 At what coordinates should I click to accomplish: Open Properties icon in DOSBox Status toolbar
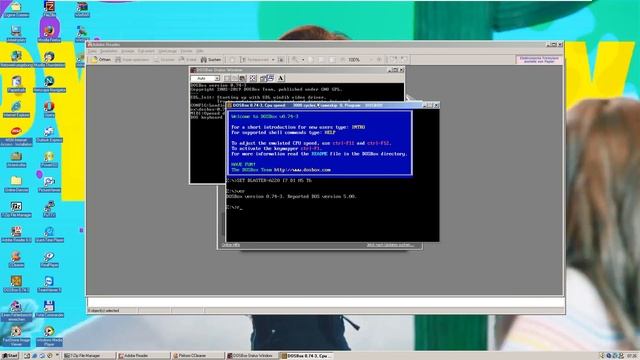point(263,78)
